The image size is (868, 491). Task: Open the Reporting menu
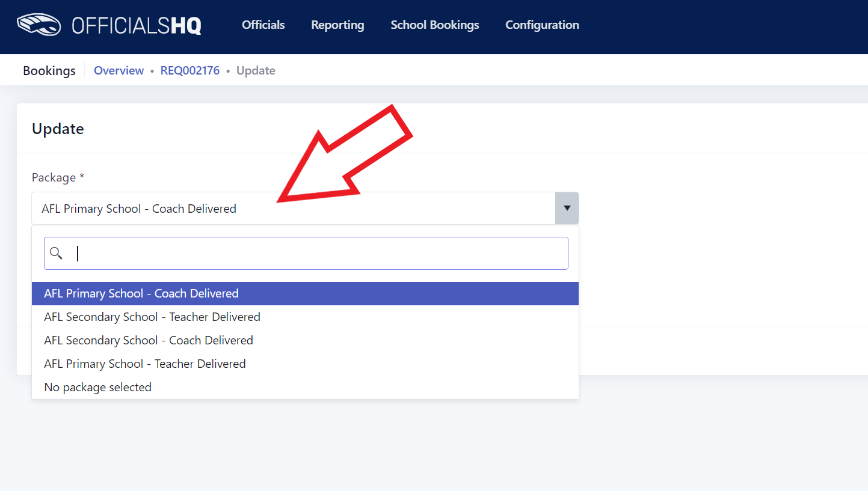[x=337, y=25]
